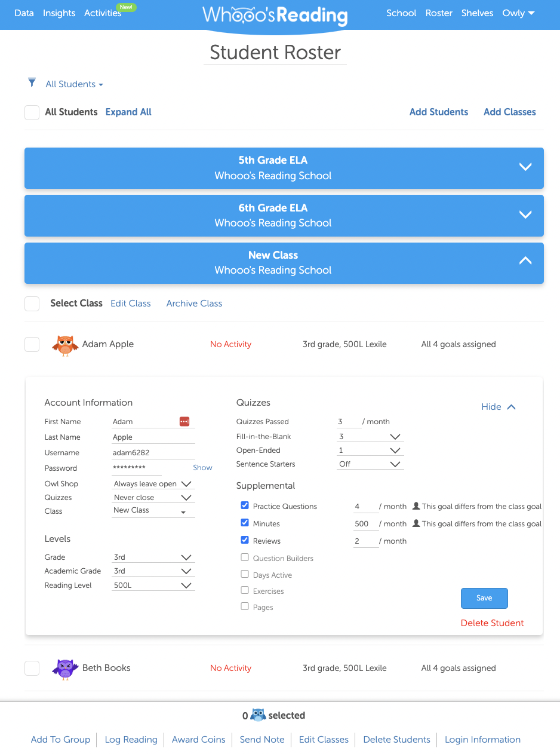Uncheck the Minutes goal
The image size is (560, 754).
point(245,523)
